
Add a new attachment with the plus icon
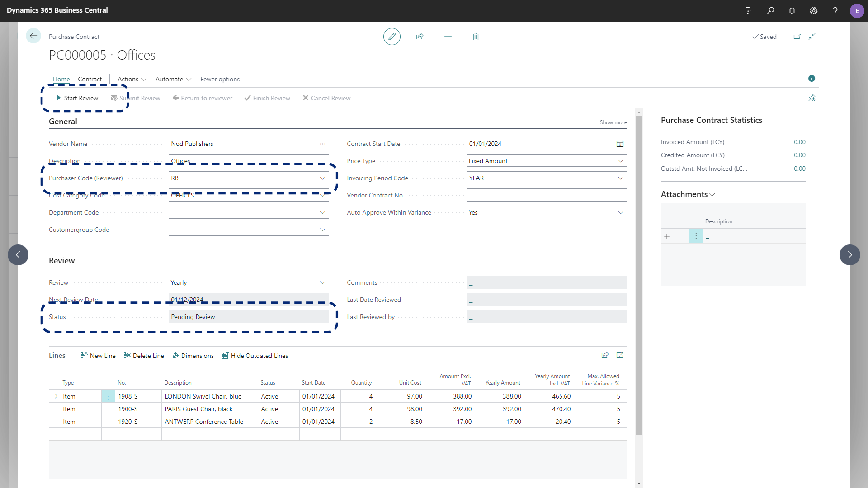667,236
